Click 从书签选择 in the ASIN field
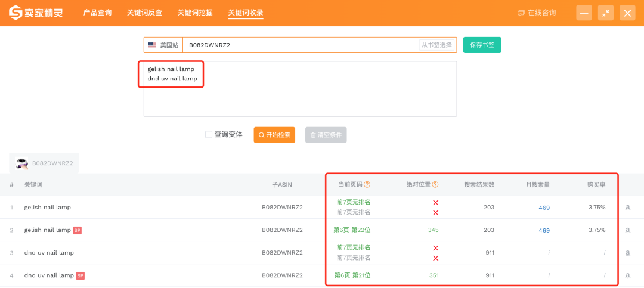 click(x=436, y=45)
